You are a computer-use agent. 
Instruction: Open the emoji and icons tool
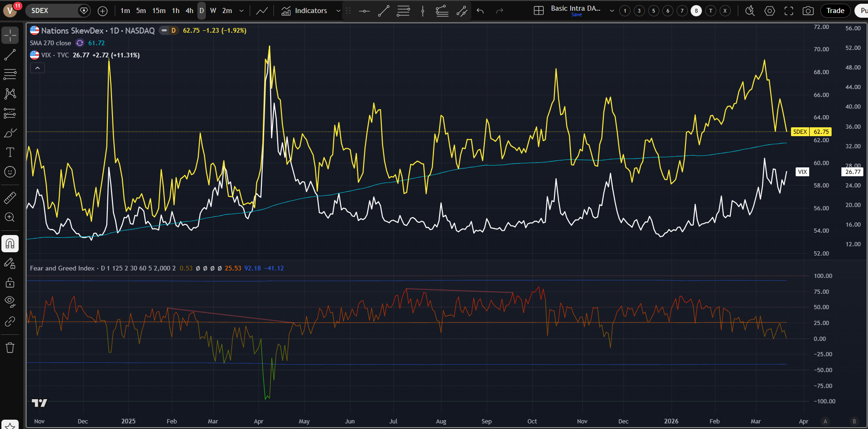[10, 172]
